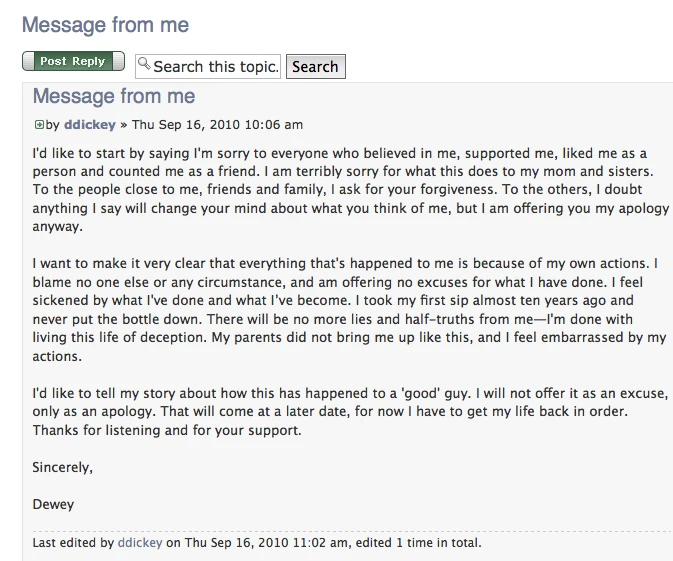Click the magnifier icon in search box
This screenshot has width=673, height=561.
pos(144,66)
